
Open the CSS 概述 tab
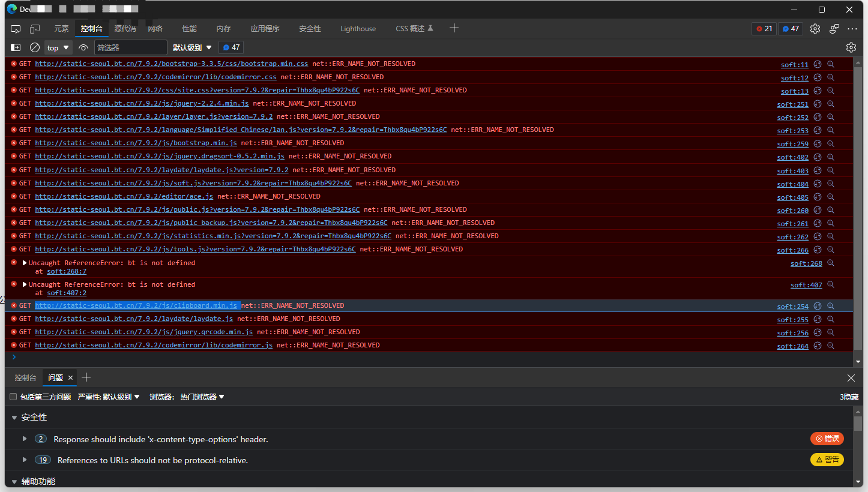pos(414,29)
